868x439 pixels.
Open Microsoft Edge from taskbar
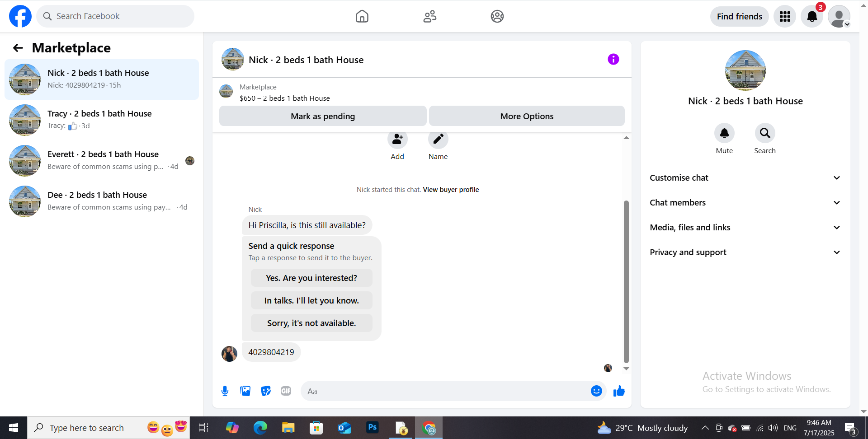pos(260,428)
